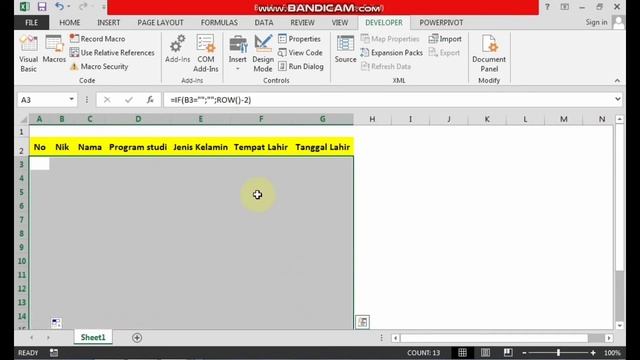
Task: Click the zoom slider handle
Action: coord(558,353)
